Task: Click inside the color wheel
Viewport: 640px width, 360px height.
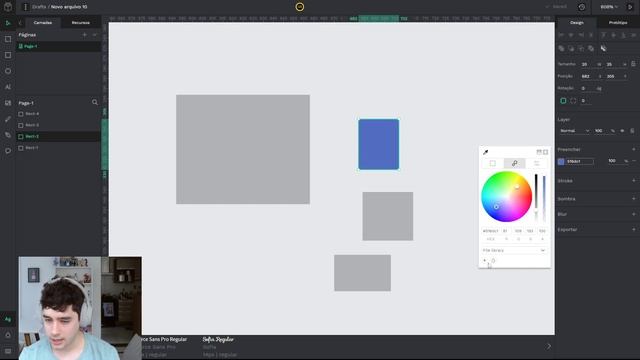Action: 506,196
